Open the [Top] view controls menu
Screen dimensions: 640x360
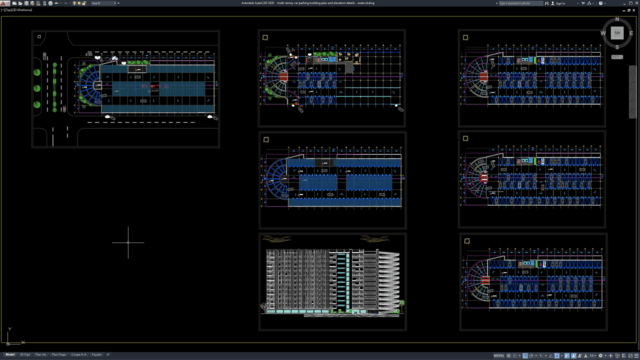(x=7, y=10)
